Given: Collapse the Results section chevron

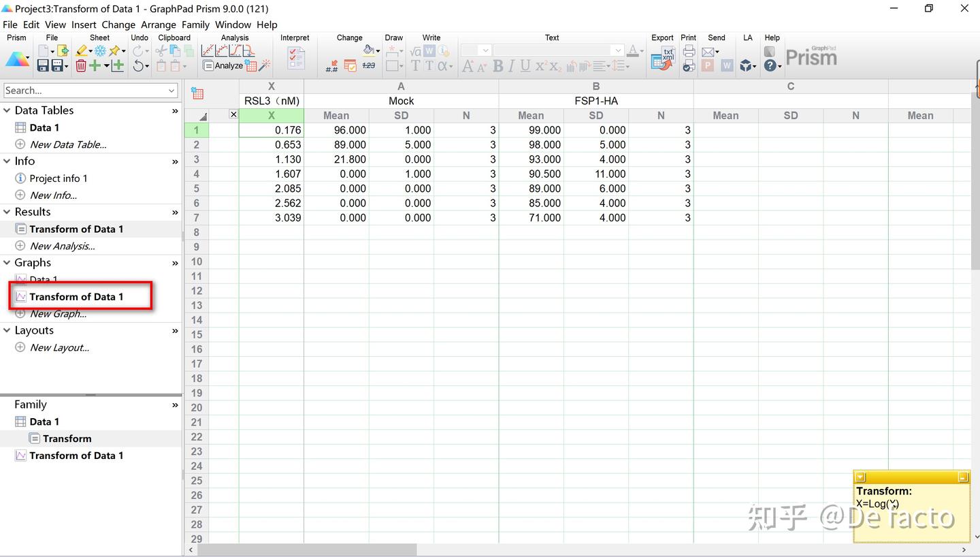Looking at the screenshot, I should (7, 212).
